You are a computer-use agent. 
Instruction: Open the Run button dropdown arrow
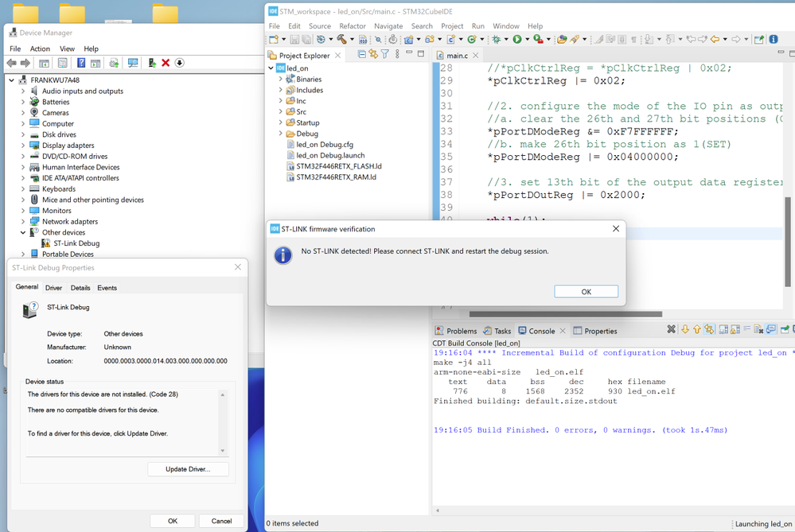[528, 39]
